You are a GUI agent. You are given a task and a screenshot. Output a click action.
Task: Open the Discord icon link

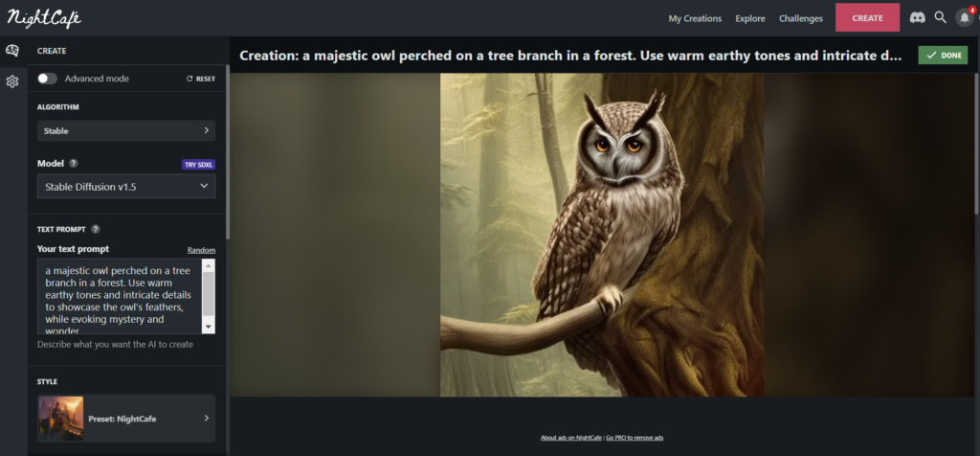[x=917, y=17]
